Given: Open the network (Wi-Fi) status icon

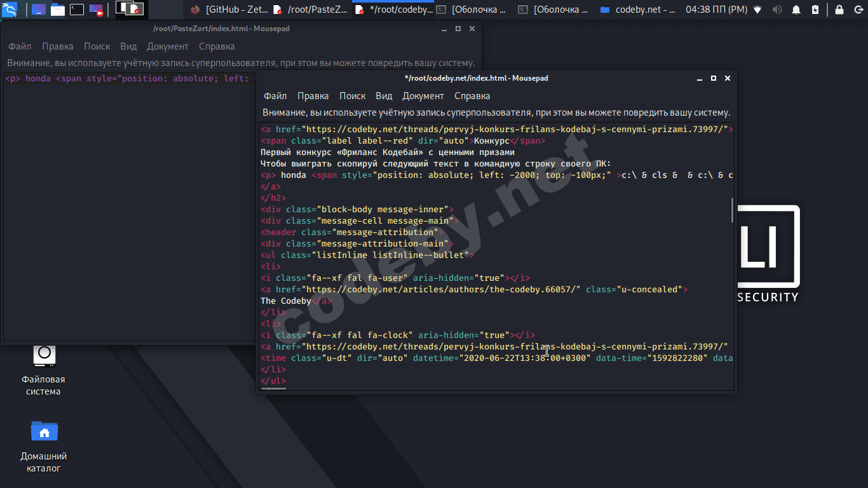Looking at the screenshot, I should pos(757,10).
